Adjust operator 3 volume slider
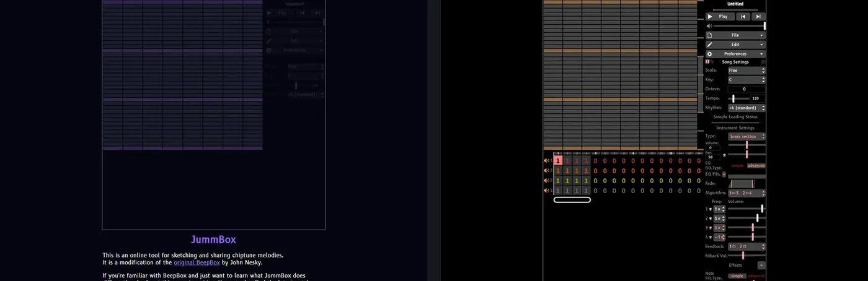This screenshot has height=281, width=868. coord(746,228)
